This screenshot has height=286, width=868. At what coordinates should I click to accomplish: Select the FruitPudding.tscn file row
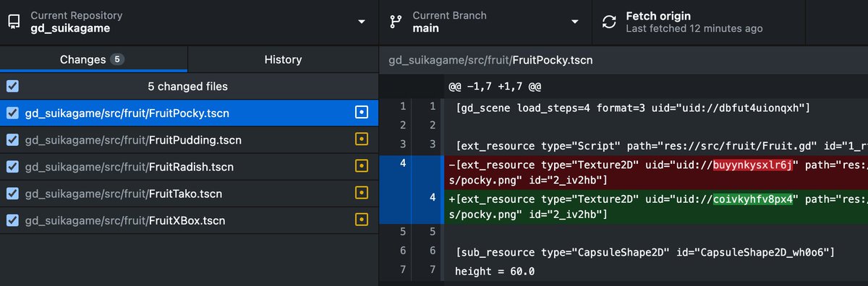[189, 140]
